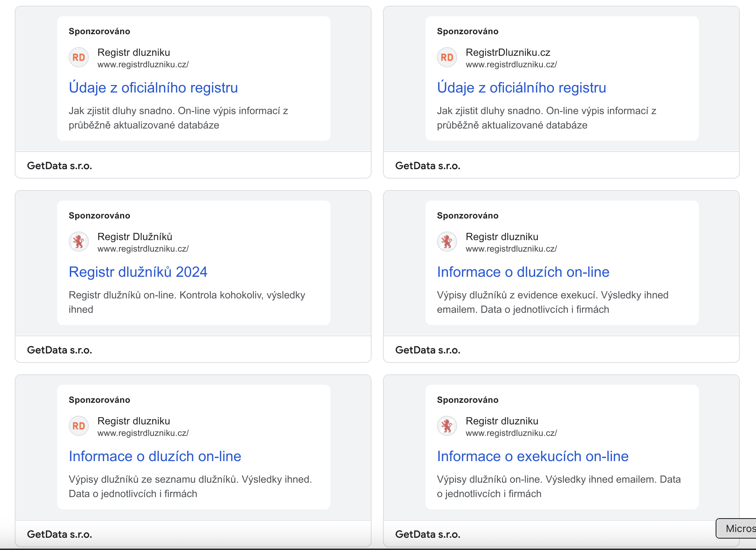Click lion logo in the evidence exekucí ad
Viewport: 756px width, 550px height.
point(447,242)
